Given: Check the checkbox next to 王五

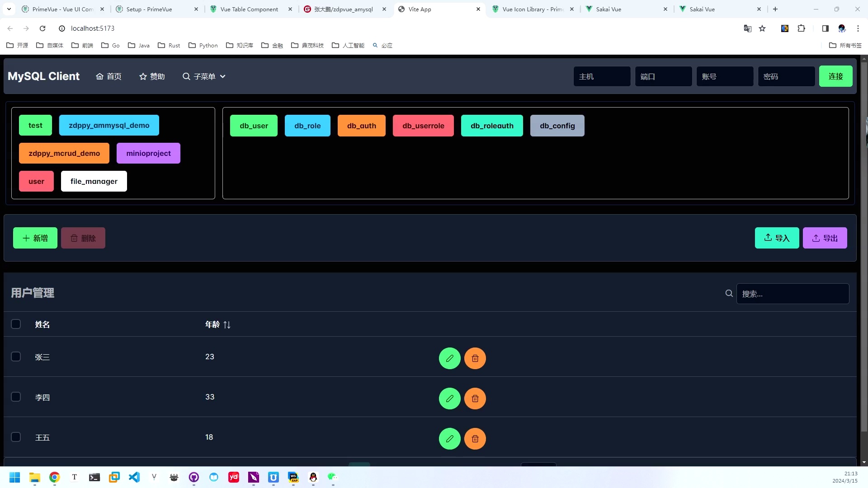Looking at the screenshot, I should click(16, 437).
